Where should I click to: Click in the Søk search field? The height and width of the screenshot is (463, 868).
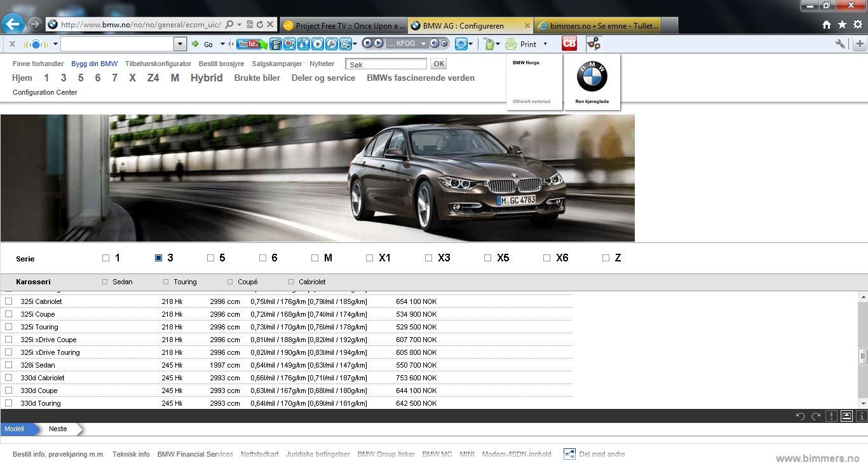(x=386, y=64)
